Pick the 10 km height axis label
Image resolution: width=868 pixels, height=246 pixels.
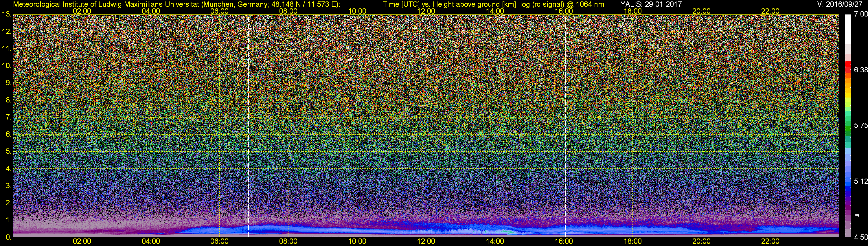click(6, 66)
